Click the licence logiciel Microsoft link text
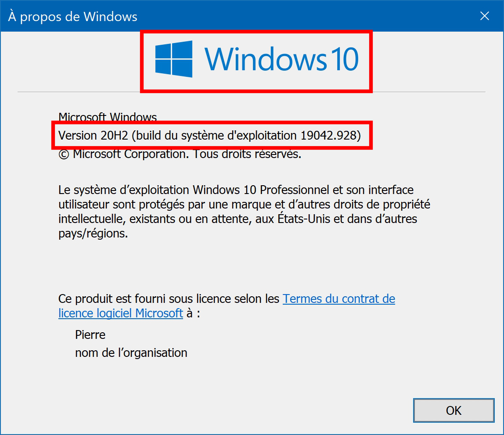504x435 pixels. click(121, 313)
